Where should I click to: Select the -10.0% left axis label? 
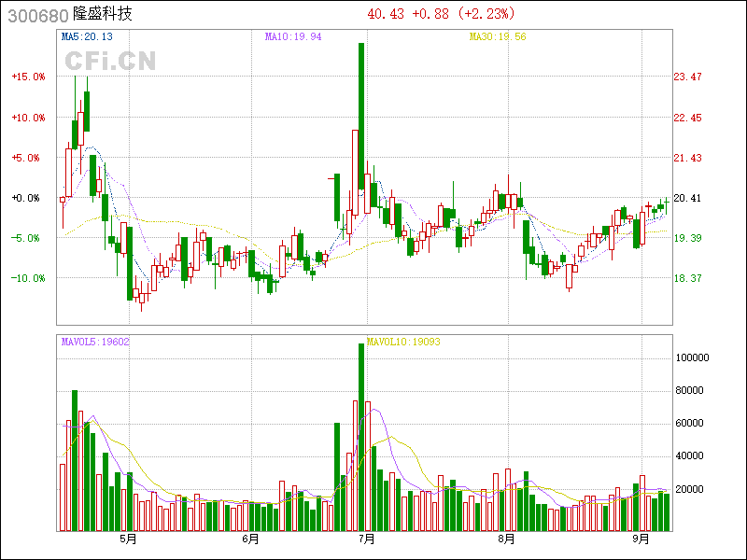[x=28, y=278]
